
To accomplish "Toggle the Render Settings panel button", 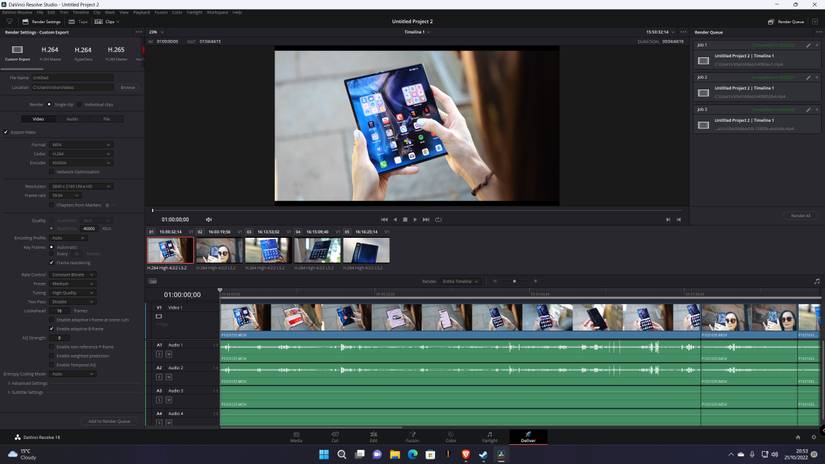I will (41, 22).
